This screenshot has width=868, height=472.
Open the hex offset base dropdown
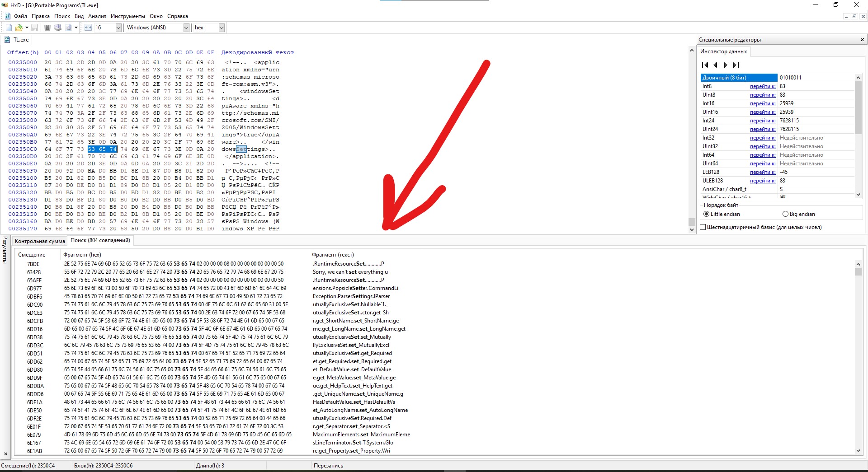point(221,28)
